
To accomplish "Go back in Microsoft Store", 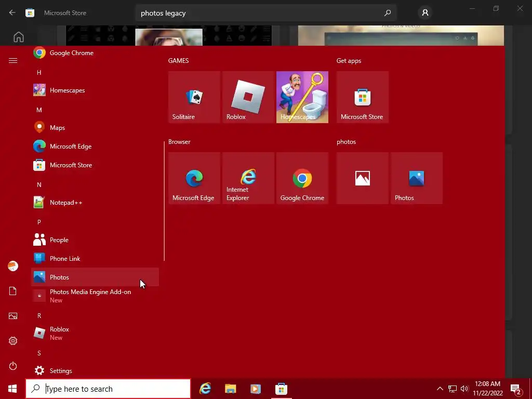I will pyautogui.click(x=12, y=13).
